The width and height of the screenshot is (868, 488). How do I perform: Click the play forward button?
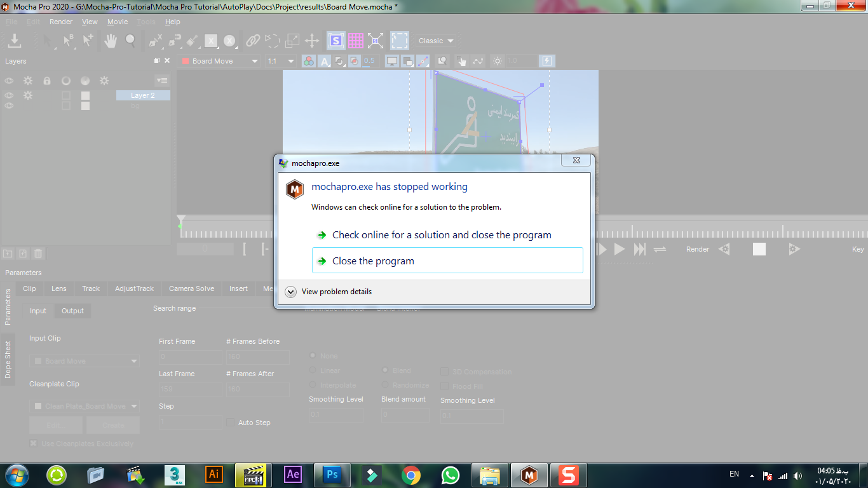620,250
